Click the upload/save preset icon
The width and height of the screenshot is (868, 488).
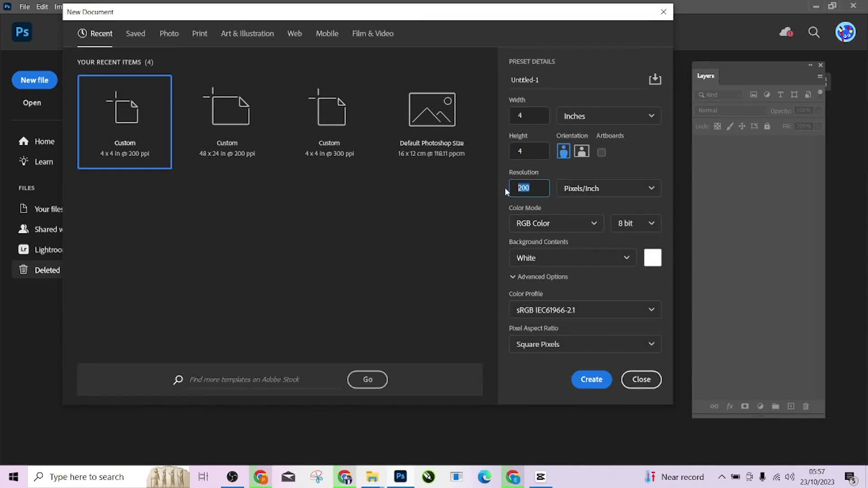tap(655, 79)
